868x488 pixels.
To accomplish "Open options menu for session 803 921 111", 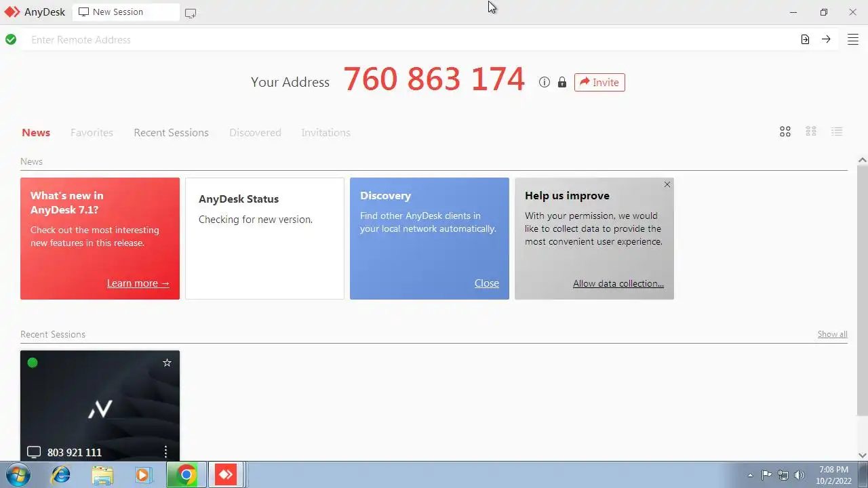I will coord(166,451).
